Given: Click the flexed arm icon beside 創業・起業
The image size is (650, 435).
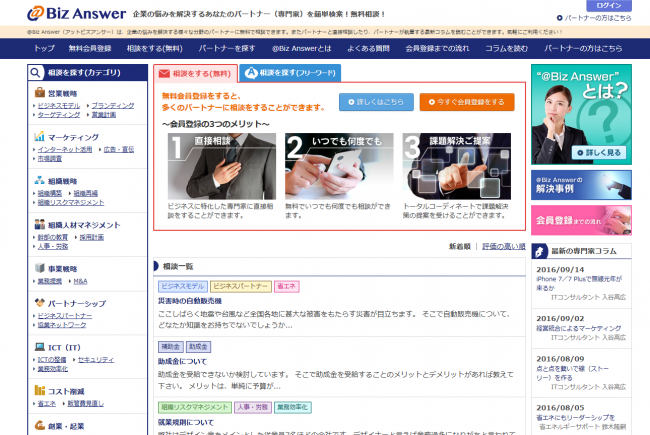Looking at the screenshot, I should point(39,425).
